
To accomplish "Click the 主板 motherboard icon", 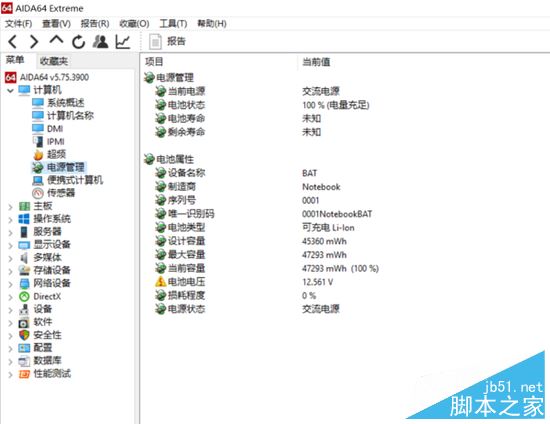I will click(24, 206).
